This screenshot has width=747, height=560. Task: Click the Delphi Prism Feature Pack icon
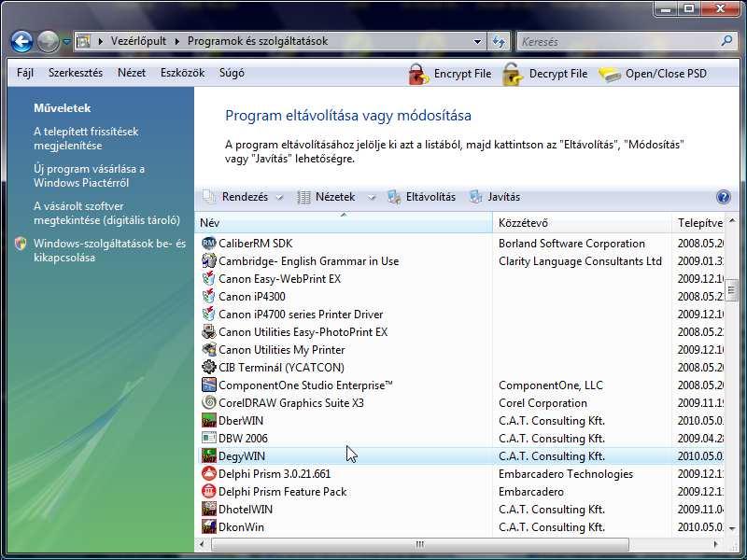[208, 492]
